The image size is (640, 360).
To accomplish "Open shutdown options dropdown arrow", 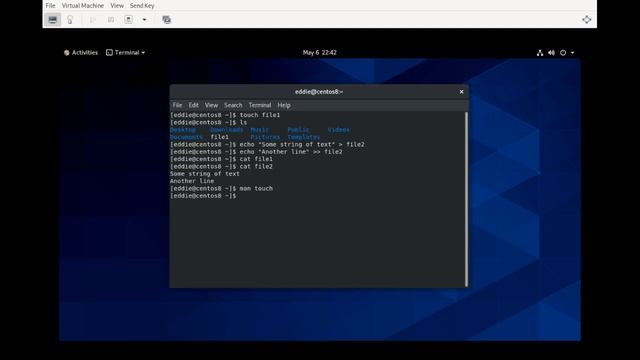I will click(144, 20).
